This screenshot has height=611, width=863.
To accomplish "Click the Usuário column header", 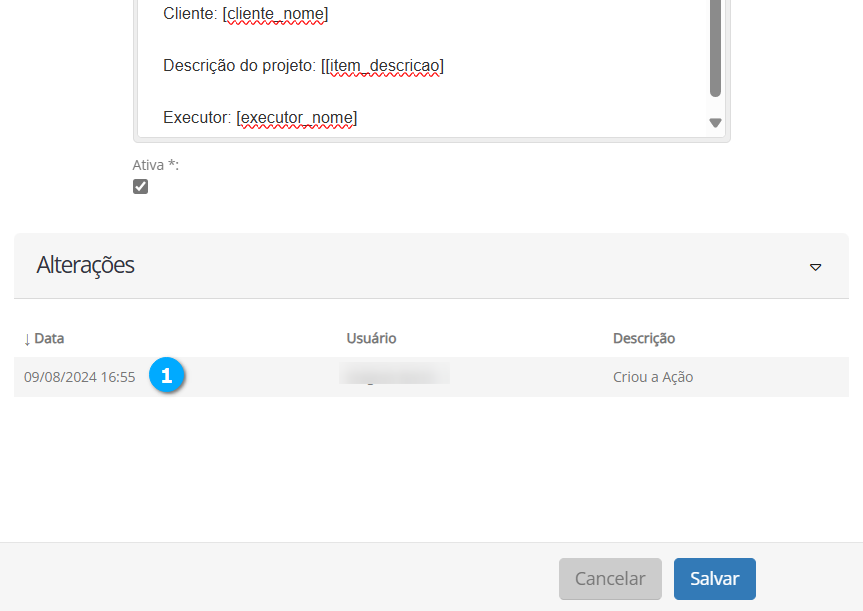I will [371, 338].
